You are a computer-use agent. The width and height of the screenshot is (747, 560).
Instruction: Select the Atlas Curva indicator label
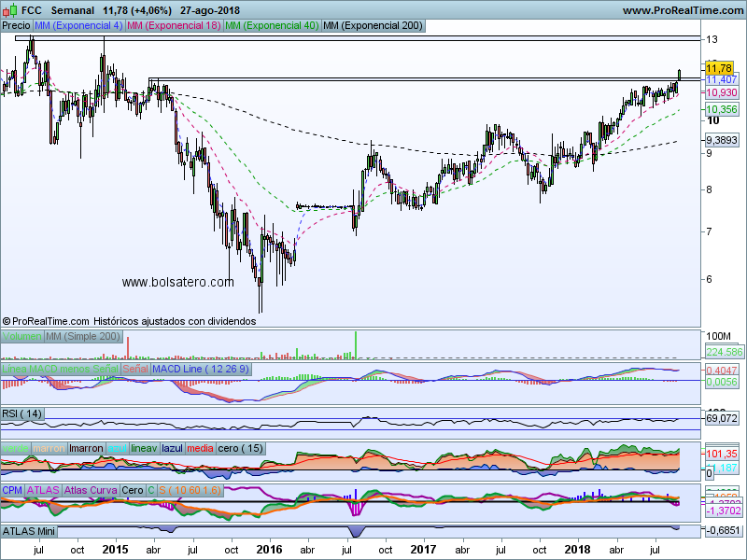(91, 489)
